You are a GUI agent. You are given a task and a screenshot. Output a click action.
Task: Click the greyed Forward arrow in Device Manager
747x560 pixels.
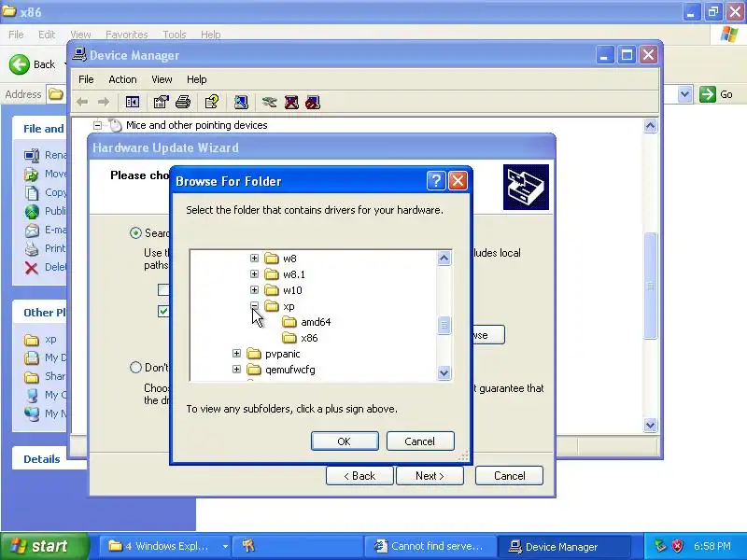point(104,102)
